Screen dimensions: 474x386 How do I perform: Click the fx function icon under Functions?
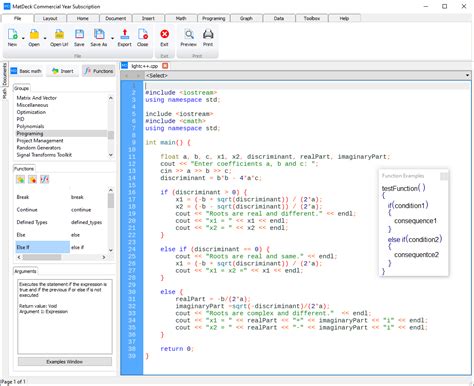point(44,180)
